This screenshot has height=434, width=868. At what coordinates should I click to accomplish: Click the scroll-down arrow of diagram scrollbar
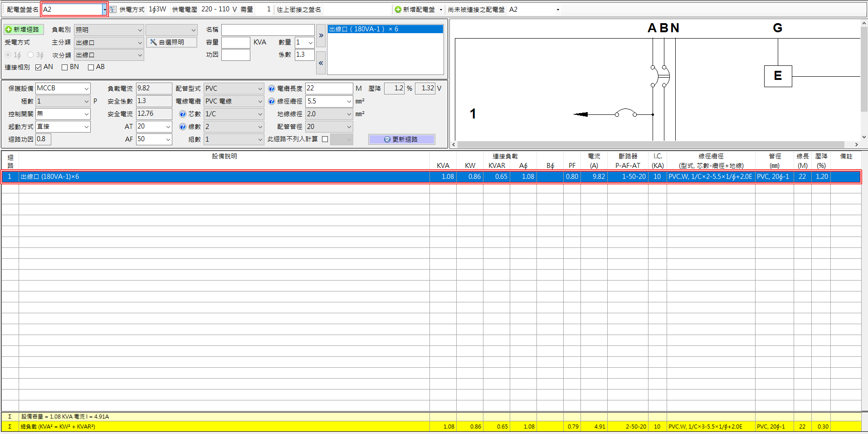(863, 137)
